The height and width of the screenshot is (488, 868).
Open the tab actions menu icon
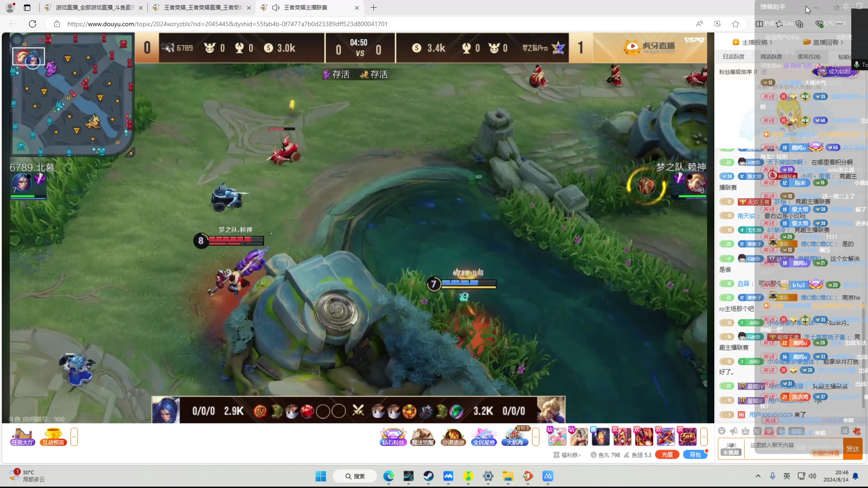pos(27,8)
